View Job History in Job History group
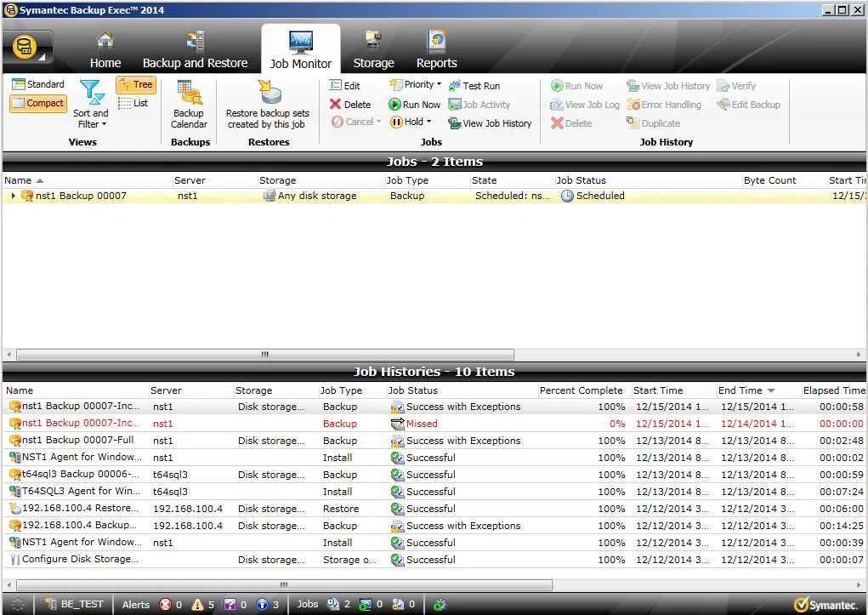 pyautogui.click(x=668, y=86)
